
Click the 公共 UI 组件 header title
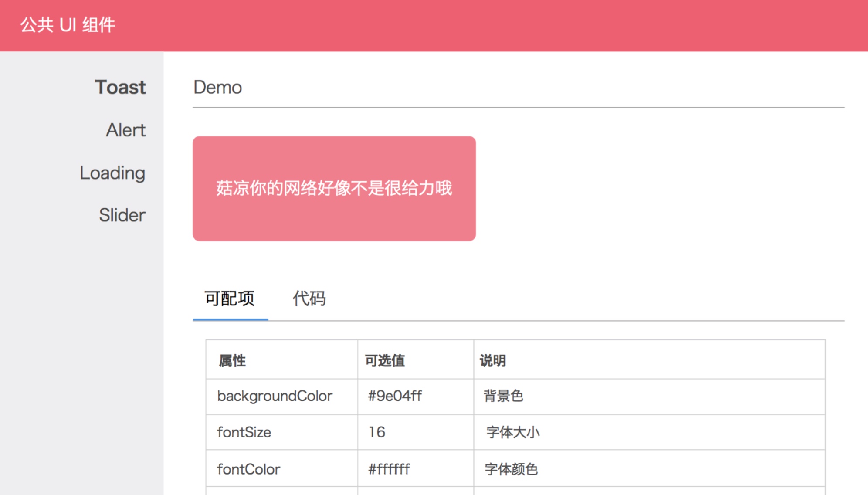[x=68, y=25]
